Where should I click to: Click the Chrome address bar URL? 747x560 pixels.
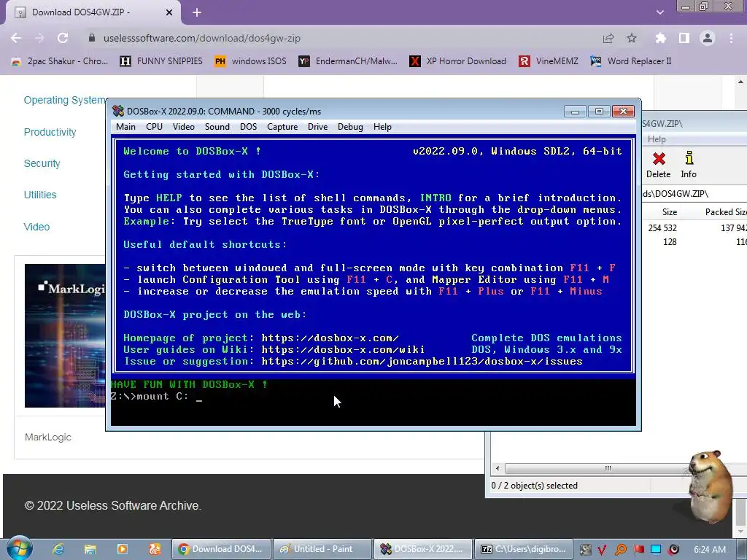pyautogui.click(x=202, y=38)
